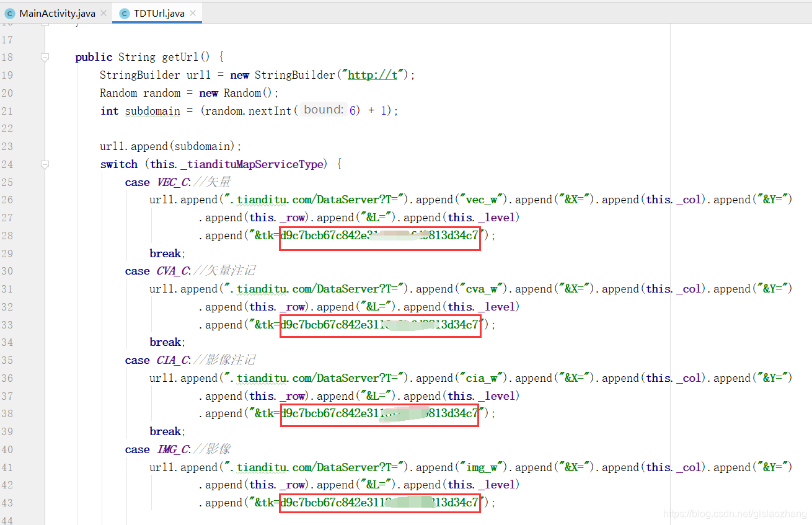This screenshot has height=525, width=812.
Task: Collapse the getUrl method fold marker
Action: [45, 57]
